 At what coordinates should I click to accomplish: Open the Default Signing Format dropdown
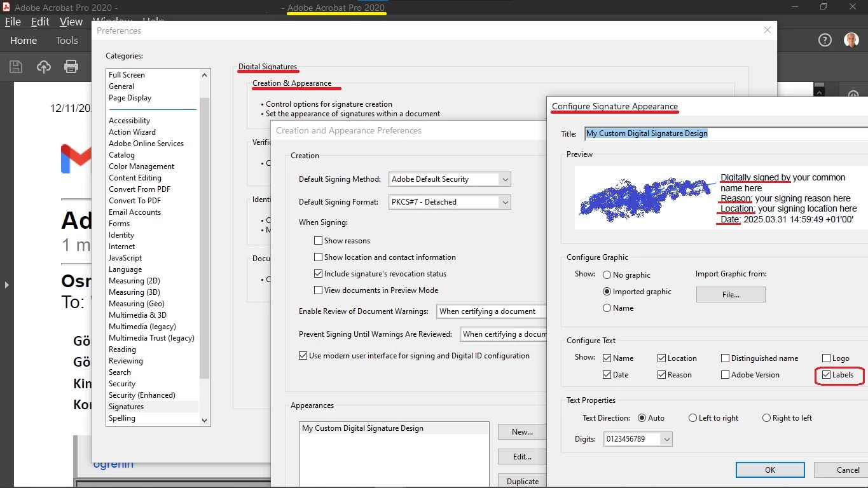450,202
